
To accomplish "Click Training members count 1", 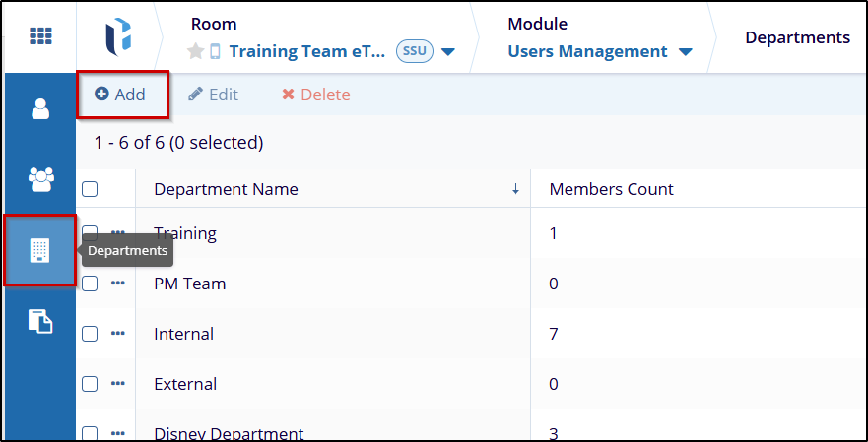I will coord(553,233).
